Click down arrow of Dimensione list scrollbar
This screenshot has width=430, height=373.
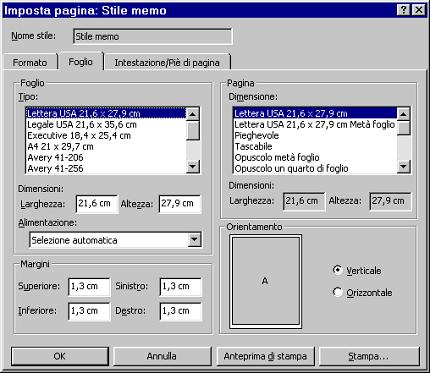404,166
